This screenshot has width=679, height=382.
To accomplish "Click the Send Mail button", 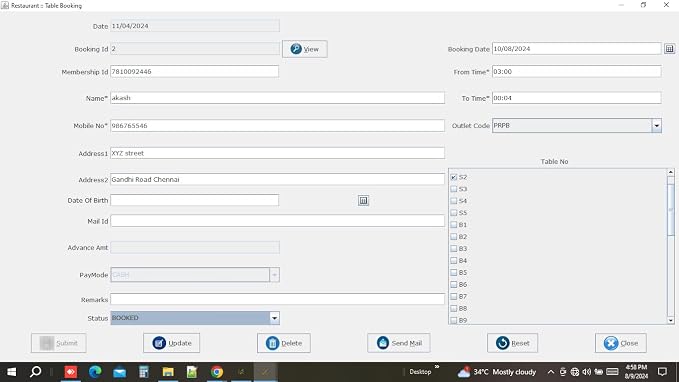I will click(x=399, y=343).
